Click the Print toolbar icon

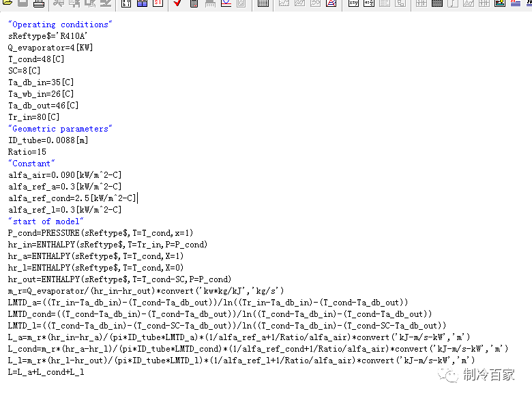tap(39, 3)
